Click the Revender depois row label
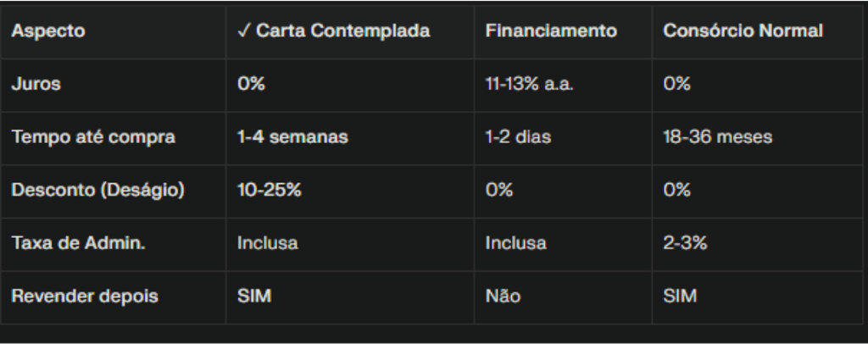This screenshot has width=868, height=344. click(85, 297)
